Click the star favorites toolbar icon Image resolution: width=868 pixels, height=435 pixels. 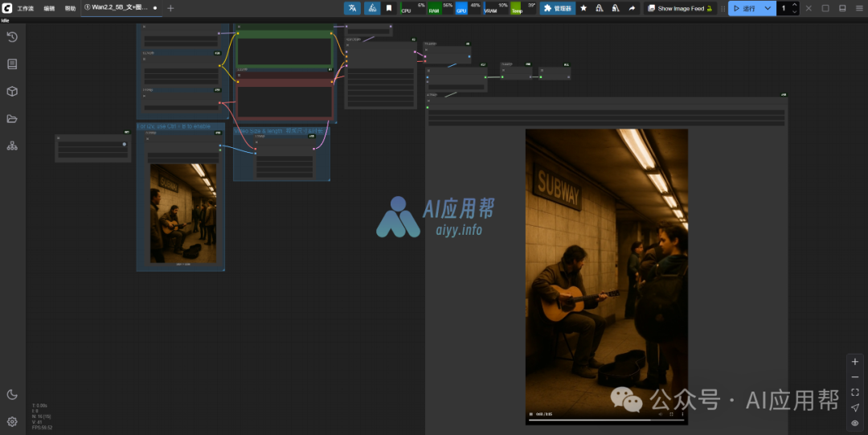coord(583,8)
